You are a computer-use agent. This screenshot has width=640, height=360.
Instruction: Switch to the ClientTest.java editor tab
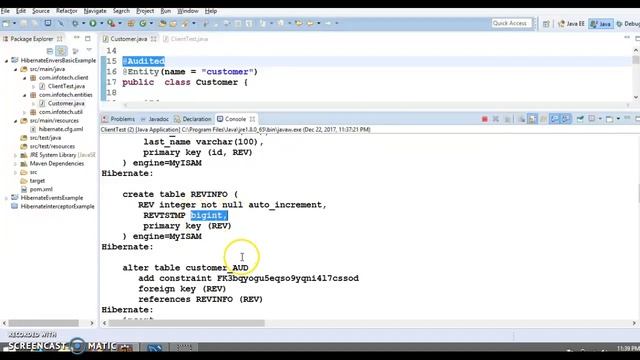(x=186, y=39)
